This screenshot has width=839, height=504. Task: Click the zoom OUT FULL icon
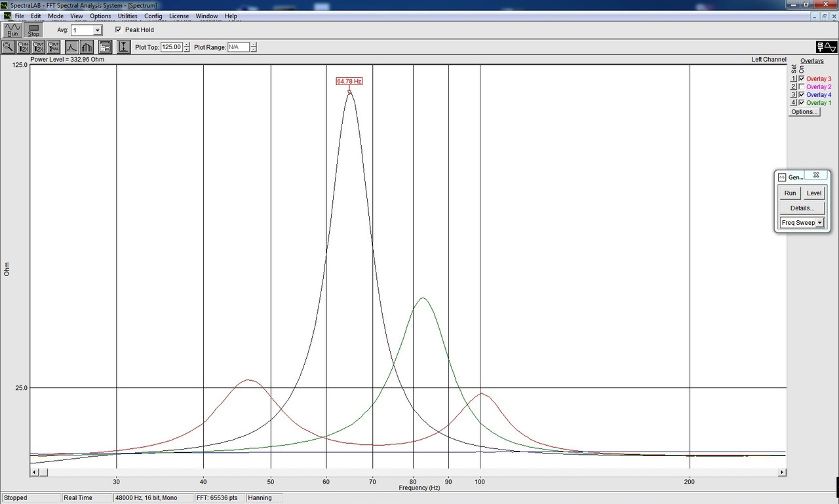click(x=54, y=47)
